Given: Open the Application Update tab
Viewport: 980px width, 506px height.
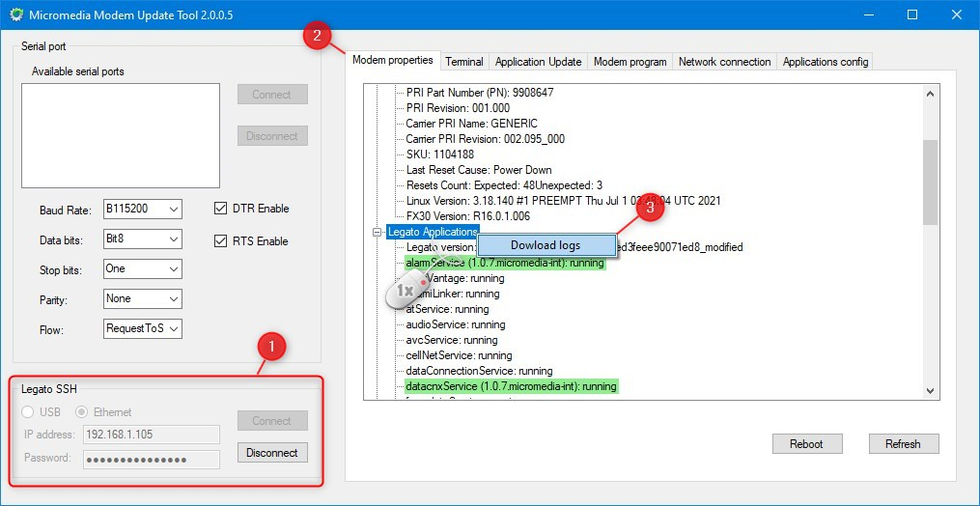Looking at the screenshot, I should pos(538,62).
